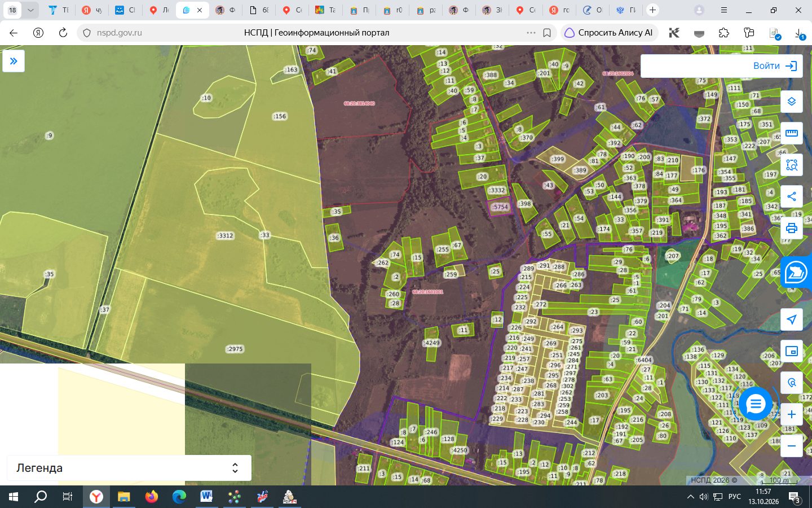Select the ruler measurement tool
812x508 pixels.
tap(791, 133)
